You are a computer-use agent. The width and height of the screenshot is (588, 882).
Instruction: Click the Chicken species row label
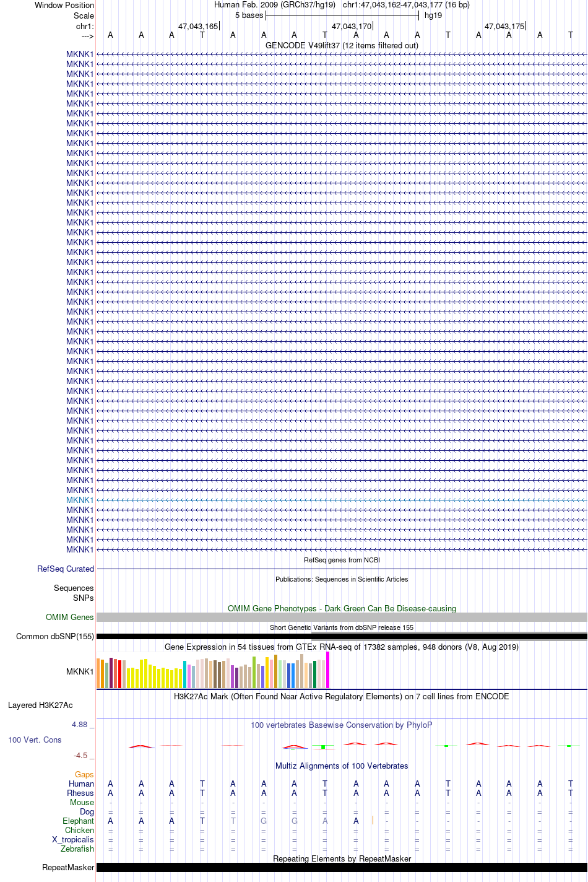coord(79,830)
